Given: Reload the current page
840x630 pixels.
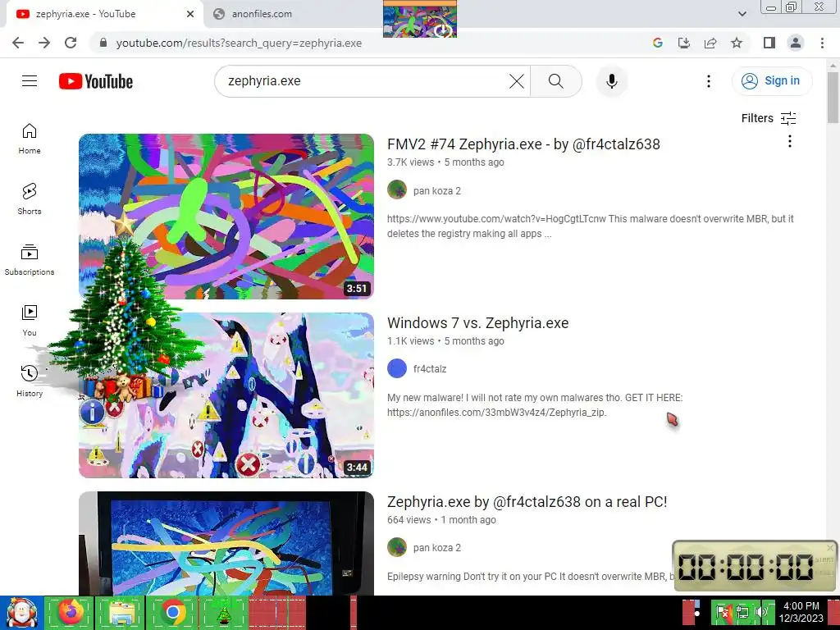Looking at the screenshot, I should tap(71, 43).
